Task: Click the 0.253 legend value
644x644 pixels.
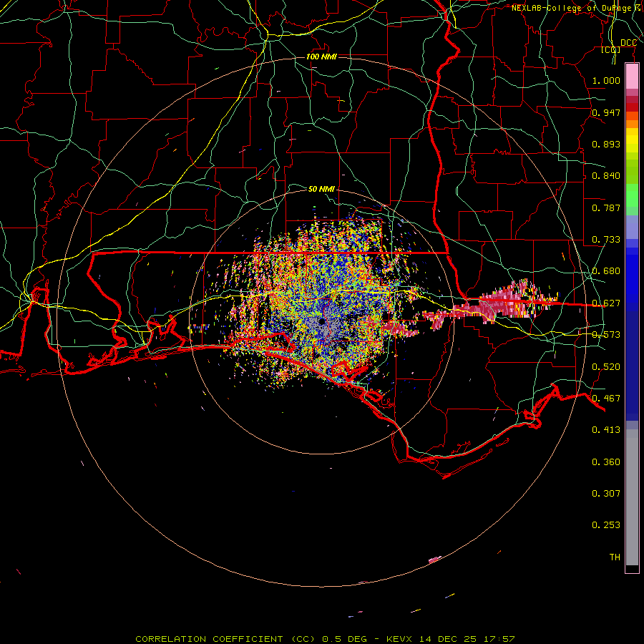Action: (x=606, y=525)
